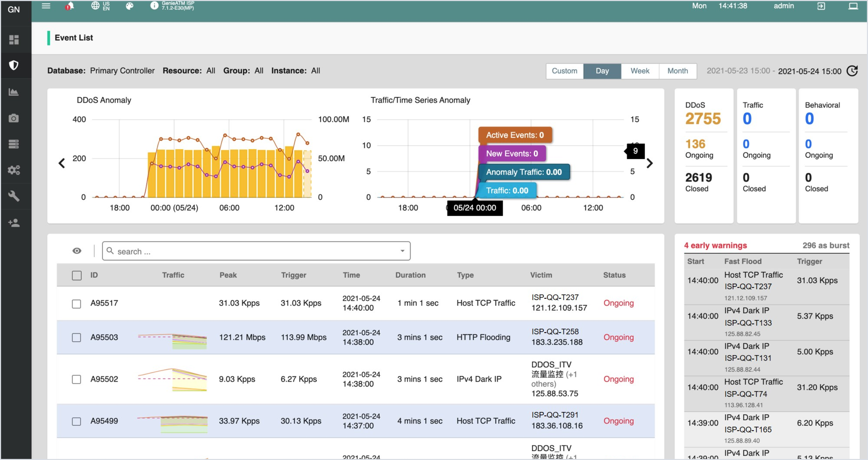Sort table by Duration column header
Viewport: 868px width, 460px height.
(410, 275)
